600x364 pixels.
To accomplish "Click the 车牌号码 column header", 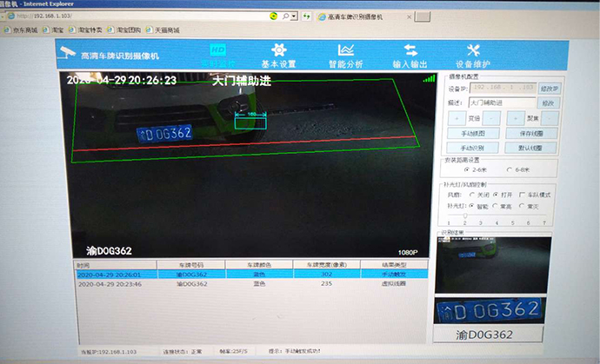I will (189, 264).
